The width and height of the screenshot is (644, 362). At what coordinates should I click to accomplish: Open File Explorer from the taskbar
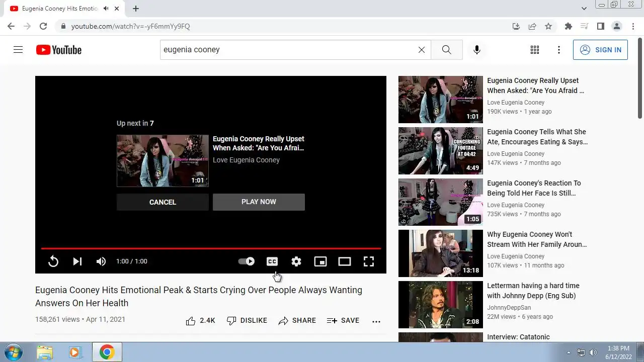click(45, 352)
